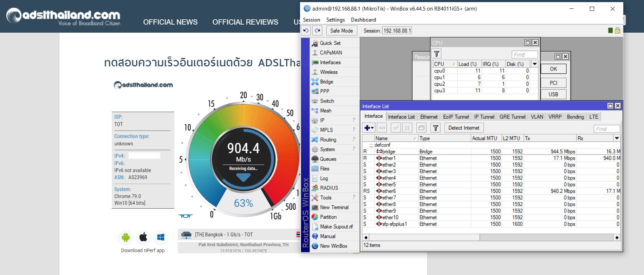Open the Partition sidebar entry

(x=328, y=217)
